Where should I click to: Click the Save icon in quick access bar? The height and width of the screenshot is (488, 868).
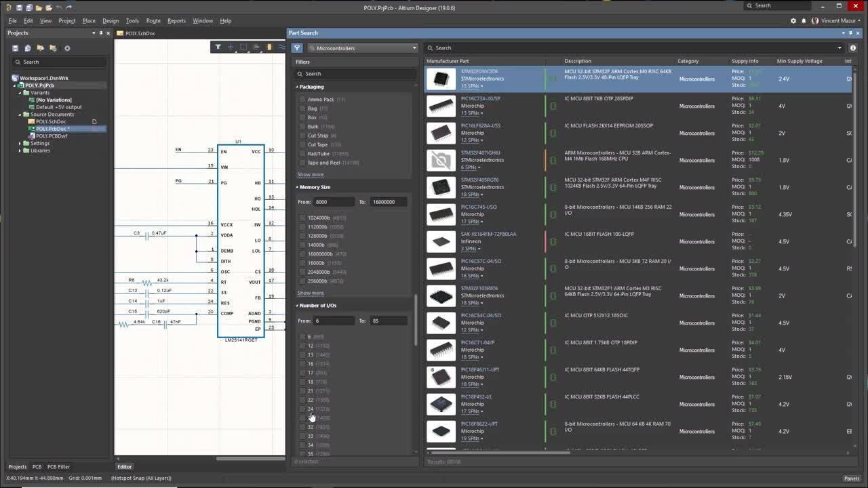19,7
